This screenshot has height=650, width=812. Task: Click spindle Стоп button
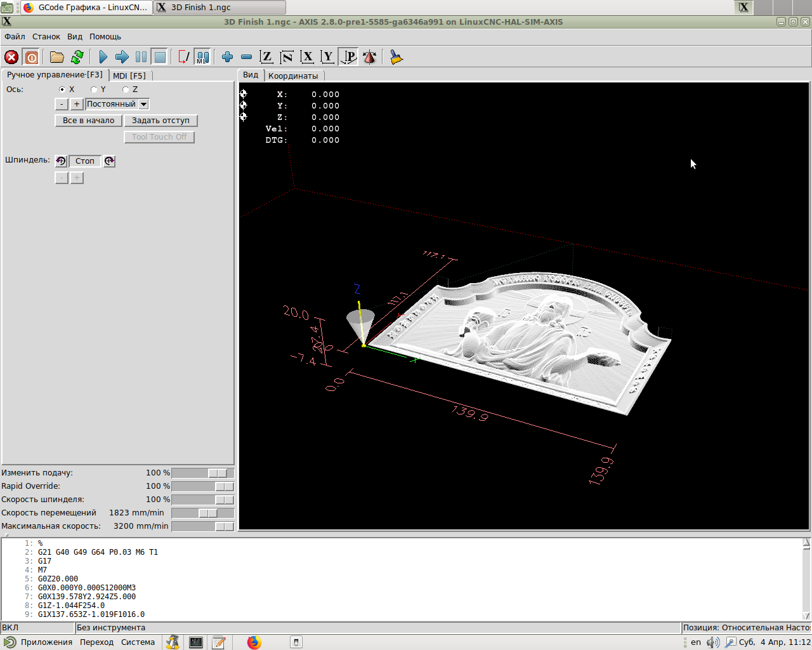(x=85, y=161)
